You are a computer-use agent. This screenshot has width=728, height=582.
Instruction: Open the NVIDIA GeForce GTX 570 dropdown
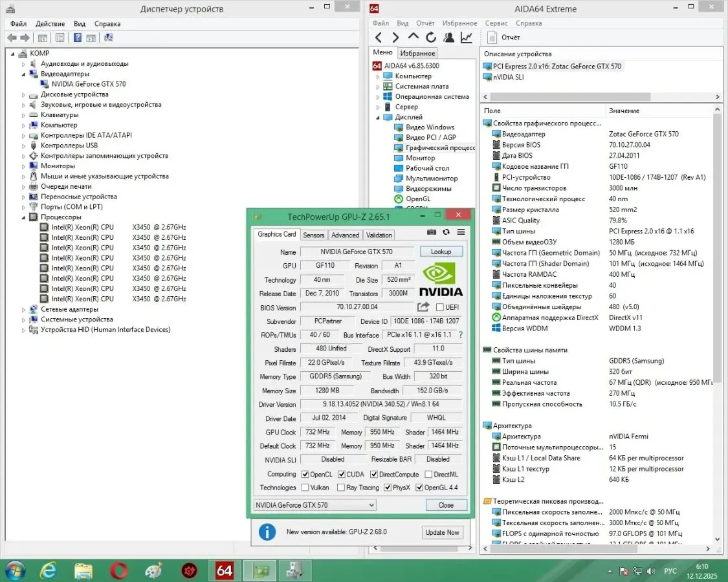coord(314,505)
